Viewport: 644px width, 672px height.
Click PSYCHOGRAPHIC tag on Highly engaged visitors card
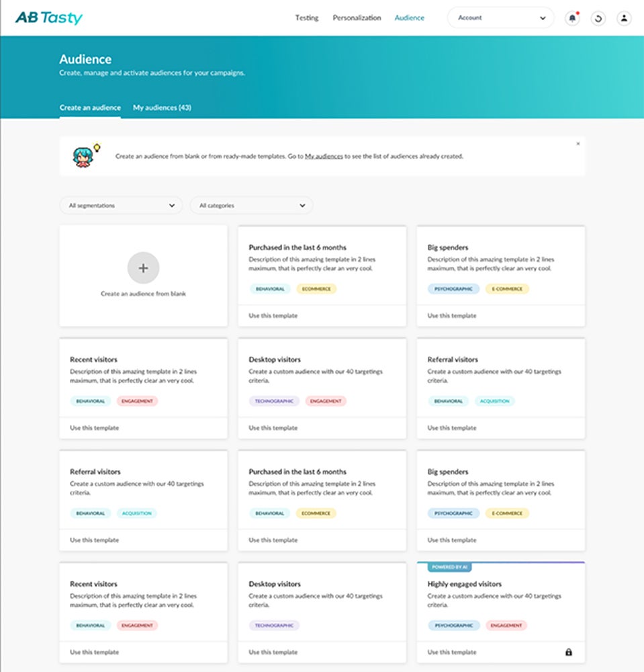(x=454, y=625)
